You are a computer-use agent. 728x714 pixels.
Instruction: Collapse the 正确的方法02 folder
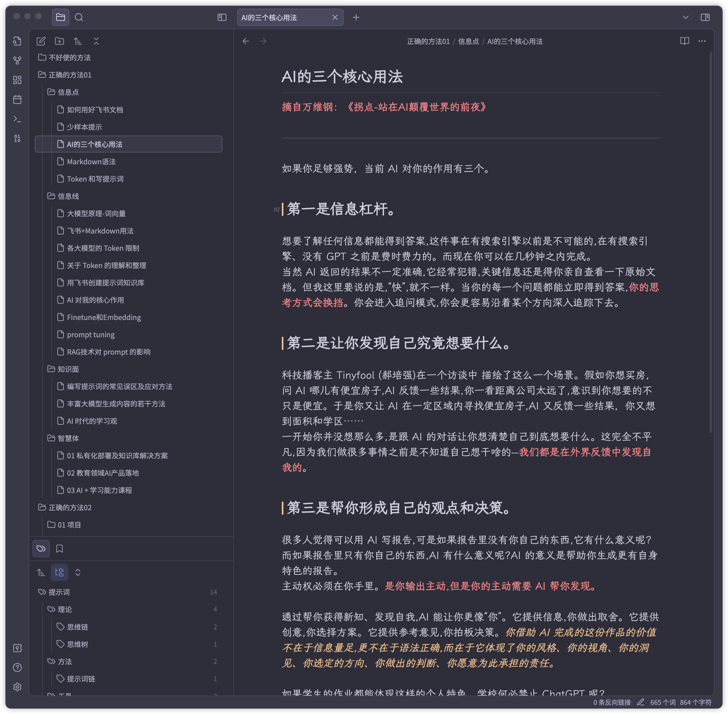[x=128, y=507]
